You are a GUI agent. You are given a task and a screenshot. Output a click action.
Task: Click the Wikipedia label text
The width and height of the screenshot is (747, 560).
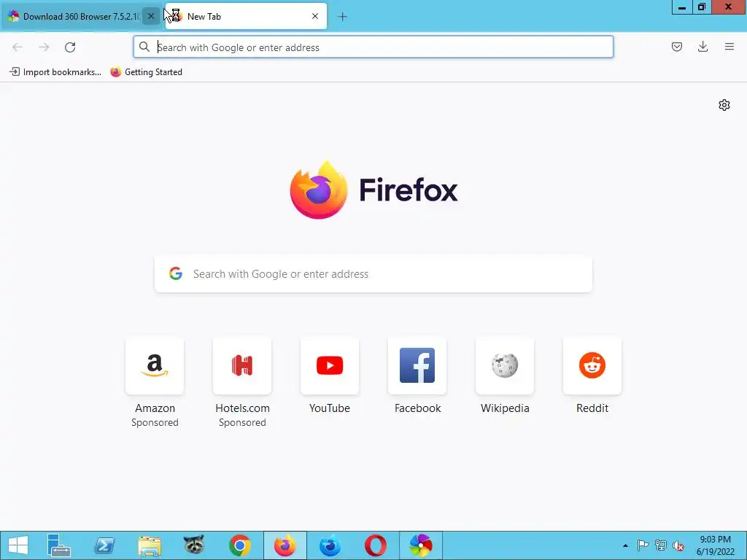(x=505, y=408)
